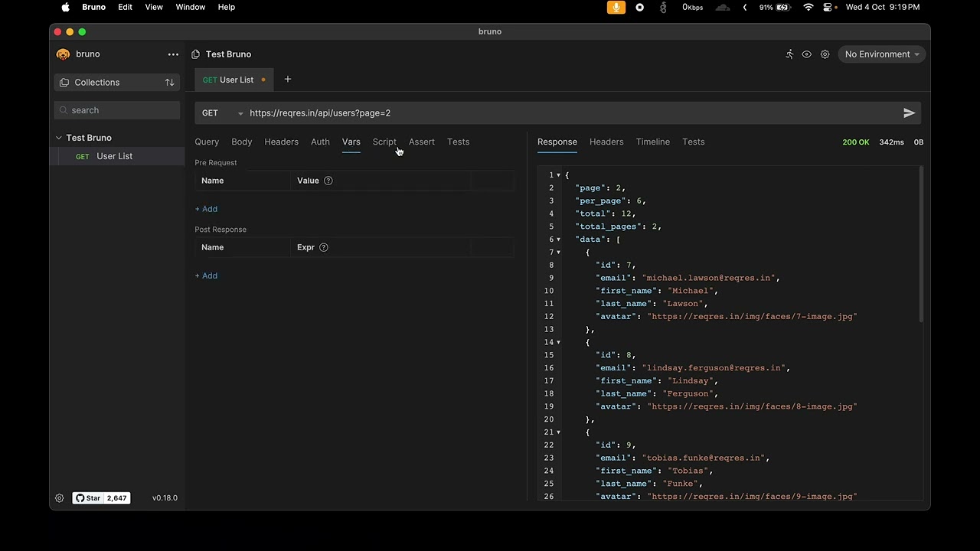The width and height of the screenshot is (980, 551).
Task: Add a Post Response variable
Action: 206,275
